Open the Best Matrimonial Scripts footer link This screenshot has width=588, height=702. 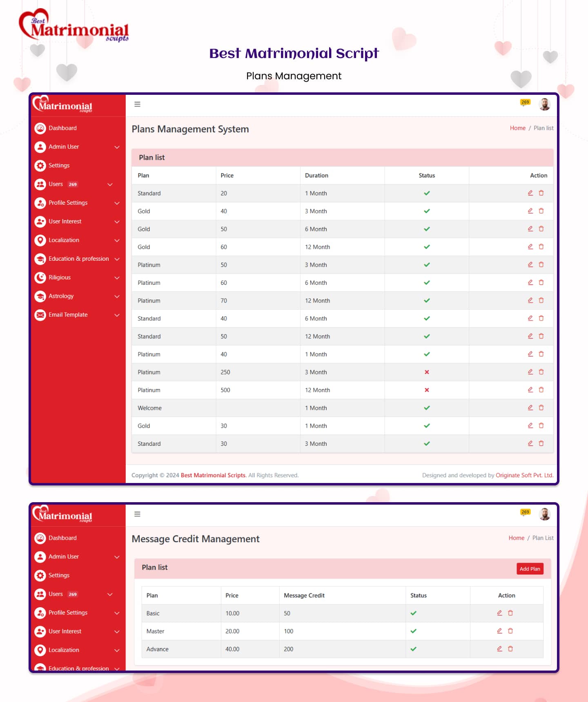click(x=213, y=475)
